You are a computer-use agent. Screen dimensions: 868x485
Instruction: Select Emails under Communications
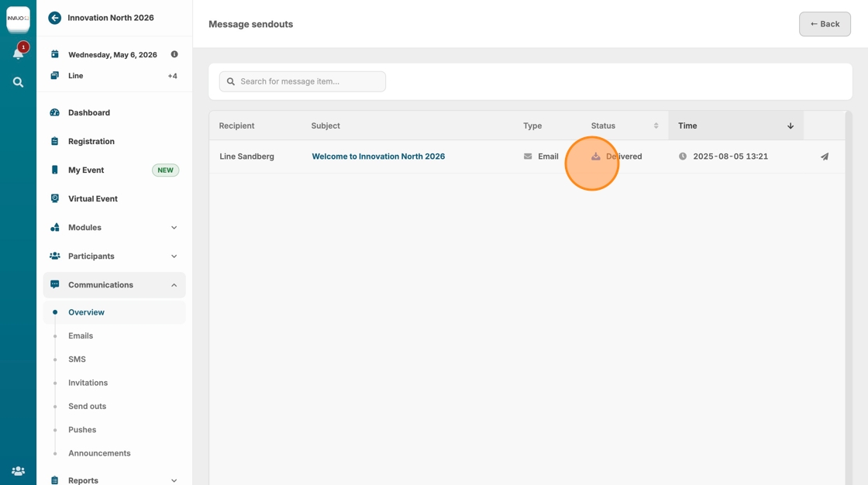pyautogui.click(x=81, y=335)
